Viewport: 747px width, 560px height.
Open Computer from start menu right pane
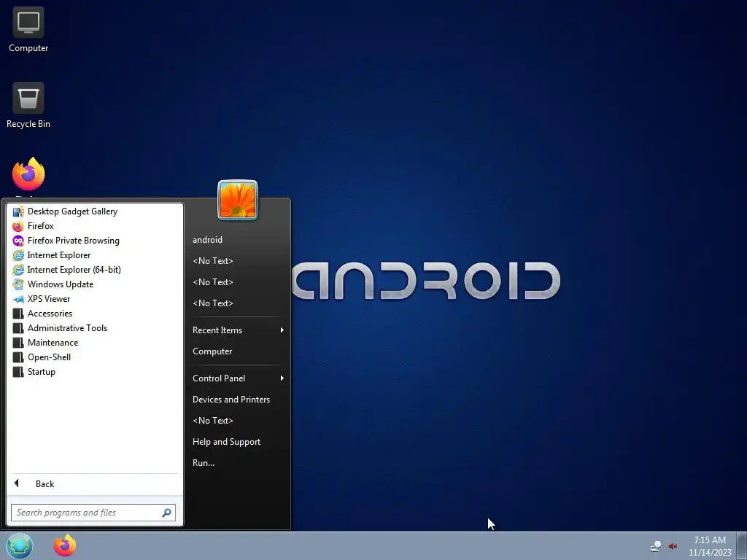click(x=212, y=351)
